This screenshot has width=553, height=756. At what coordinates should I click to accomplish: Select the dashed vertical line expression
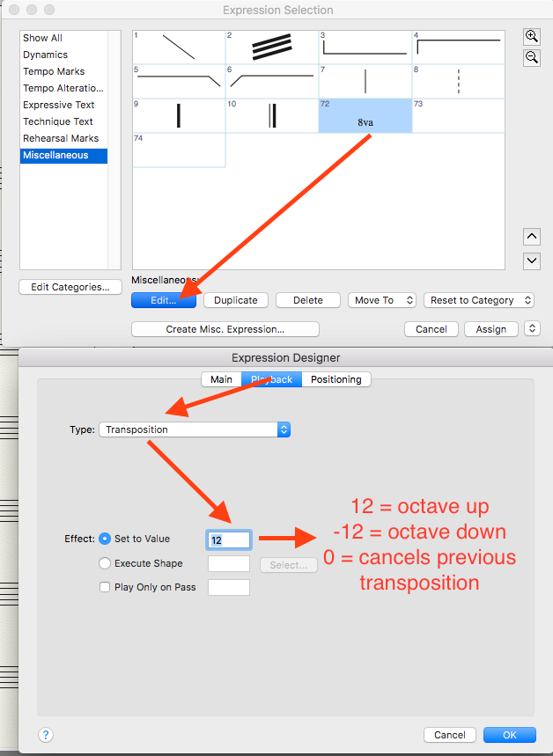click(458, 82)
